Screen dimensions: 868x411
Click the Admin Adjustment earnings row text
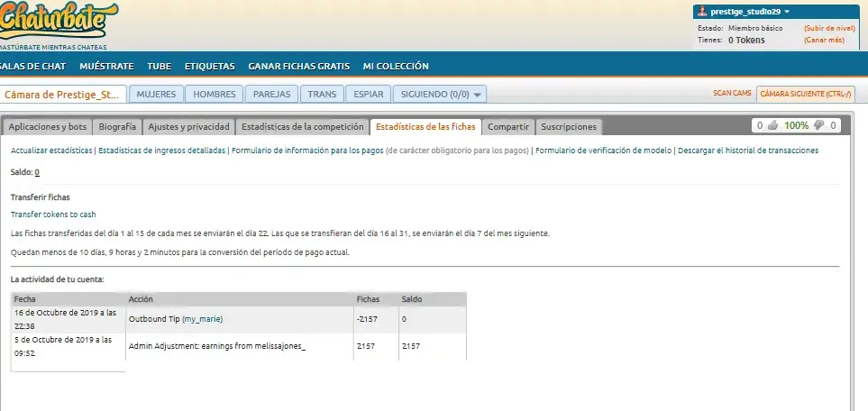(217, 346)
